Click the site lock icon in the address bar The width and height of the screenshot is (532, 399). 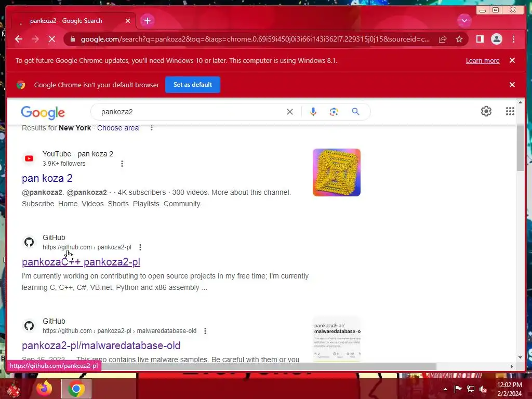[73, 39]
